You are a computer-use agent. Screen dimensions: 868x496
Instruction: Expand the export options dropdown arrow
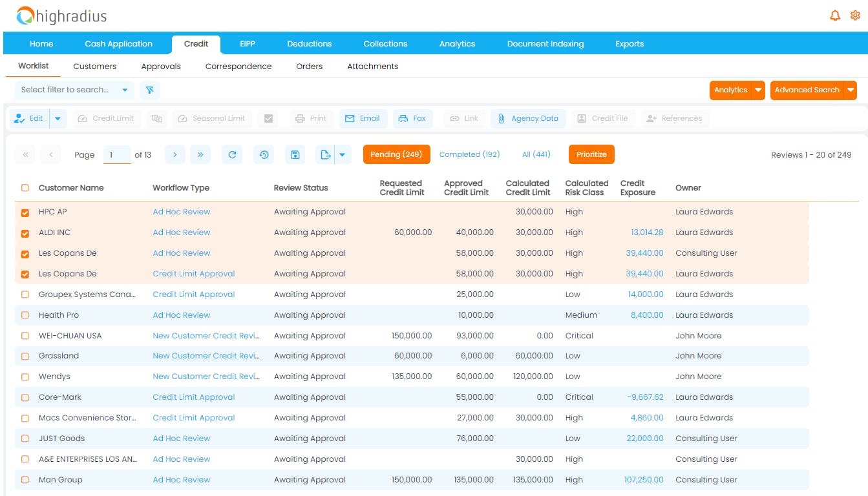click(x=343, y=154)
